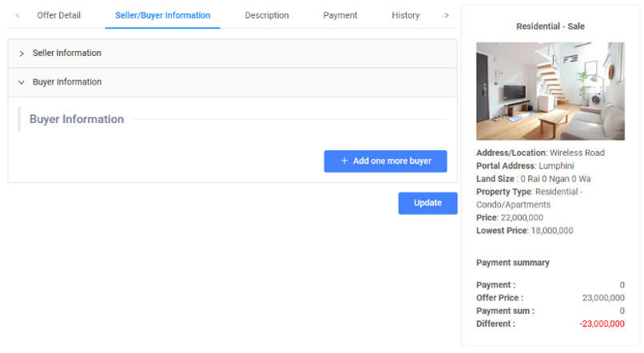Screen dimensions: 644x353
Task: Click the Residential - Sale title
Action: pyautogui.click(x=550, y=26)
